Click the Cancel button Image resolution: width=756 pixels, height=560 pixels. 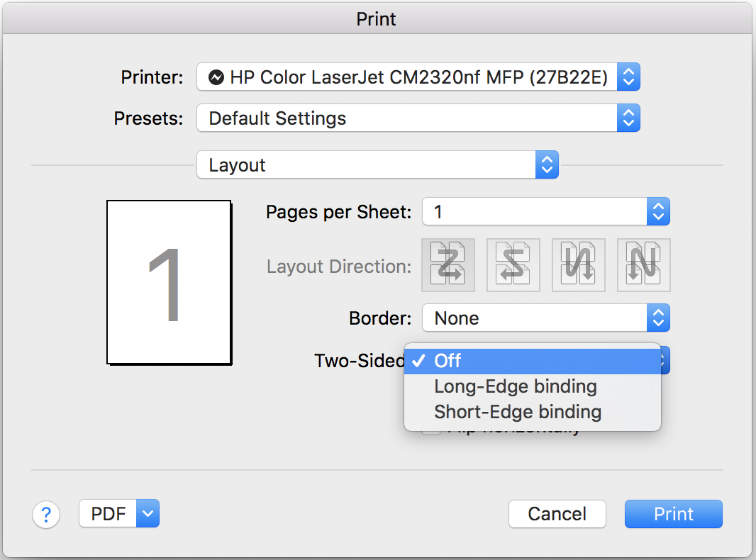pyautogui.click(x=557, y=514)
